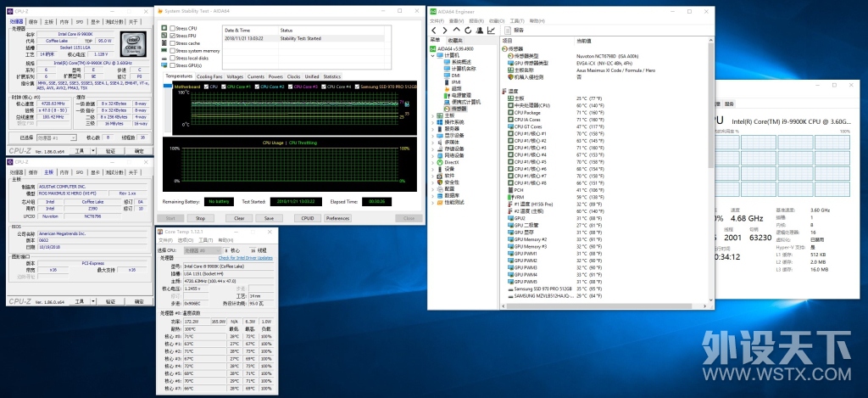Click Check for Intel Driver Updates link
This screenshot has height=398, width=868.
click(x=245, y=258)
